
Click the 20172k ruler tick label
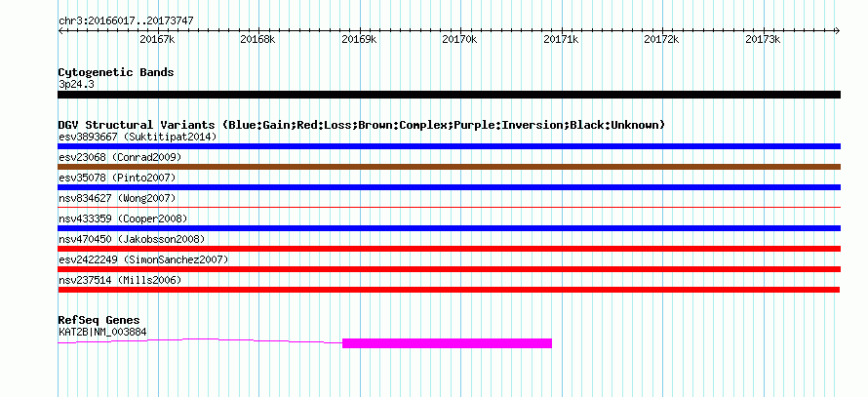(x=662, y=39)
